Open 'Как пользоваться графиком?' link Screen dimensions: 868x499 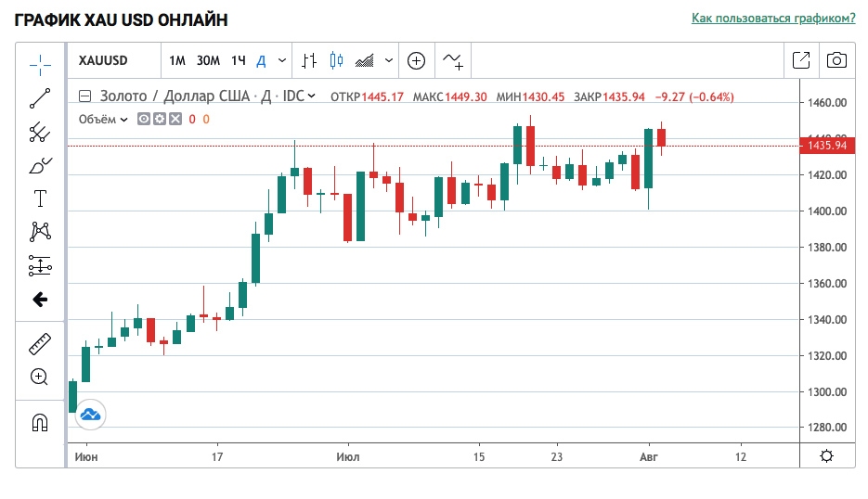point(772,19)
